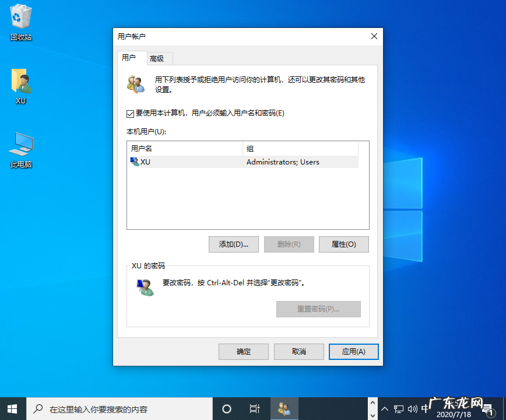Open Task View on the taskbar
The image size is (506, 420).
pos(254,408)
